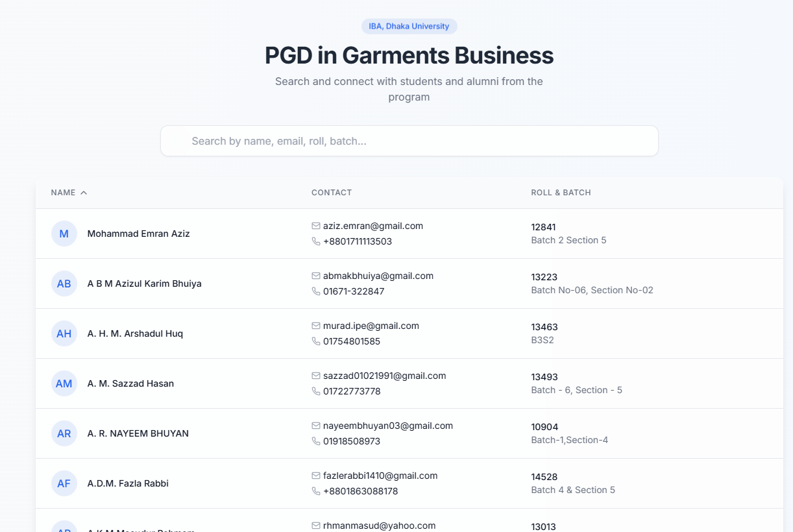Screen dimensions: 793x532
Task: Open the email nayeembhuyan03@gmail.com
Action: [387, 426]
